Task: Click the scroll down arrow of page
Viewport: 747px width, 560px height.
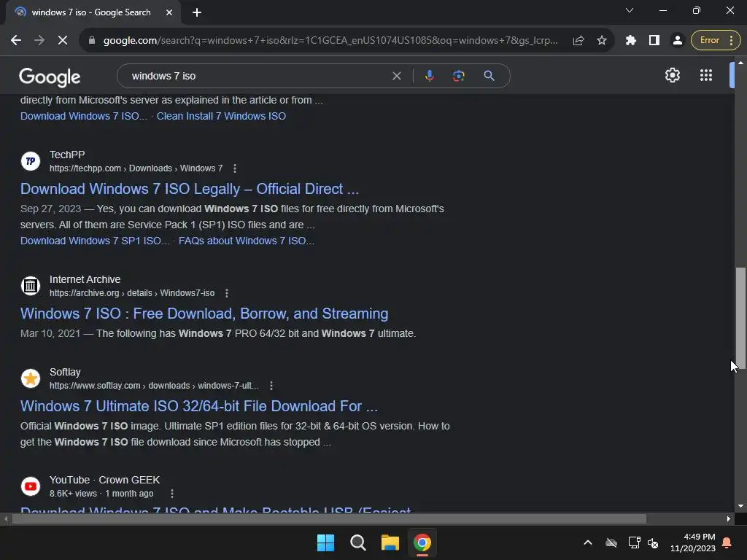Action: pos(740,506)
